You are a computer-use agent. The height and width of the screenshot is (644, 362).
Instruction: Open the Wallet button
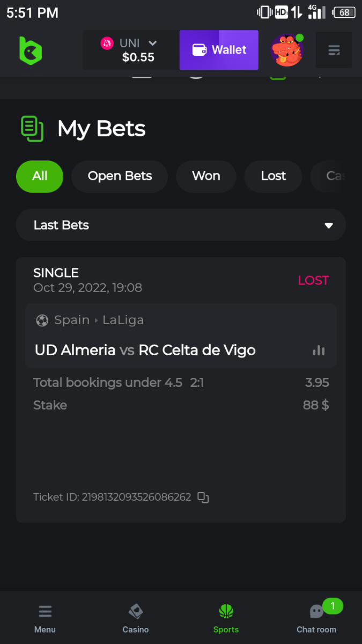pos(219,50)
